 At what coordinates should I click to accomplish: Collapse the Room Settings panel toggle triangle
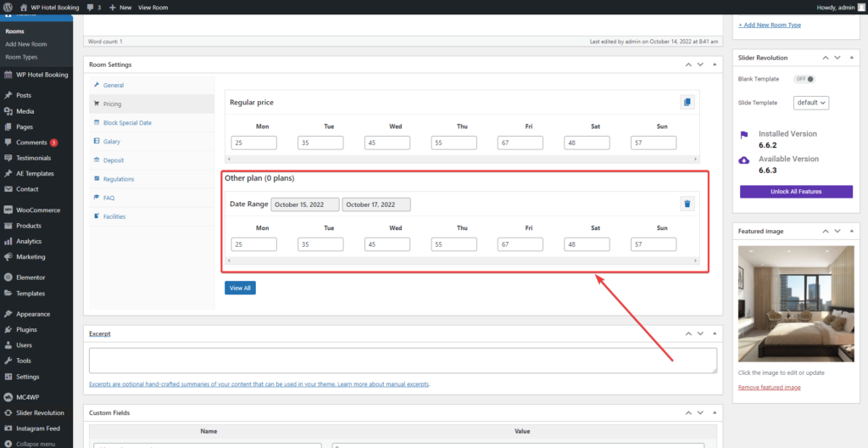pos(714,64)
